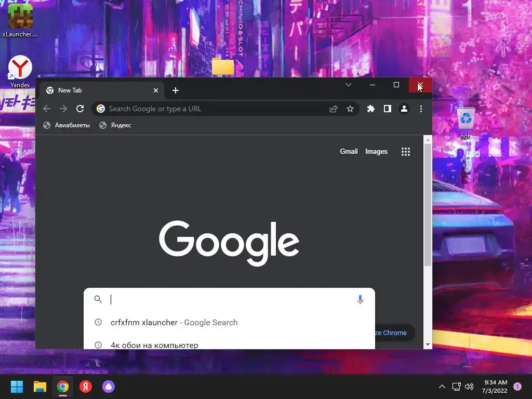Image resolution: width=532 pixels, height=399 pixels.
Task: Click the Google logo
Action: click(x=229, y=243)
